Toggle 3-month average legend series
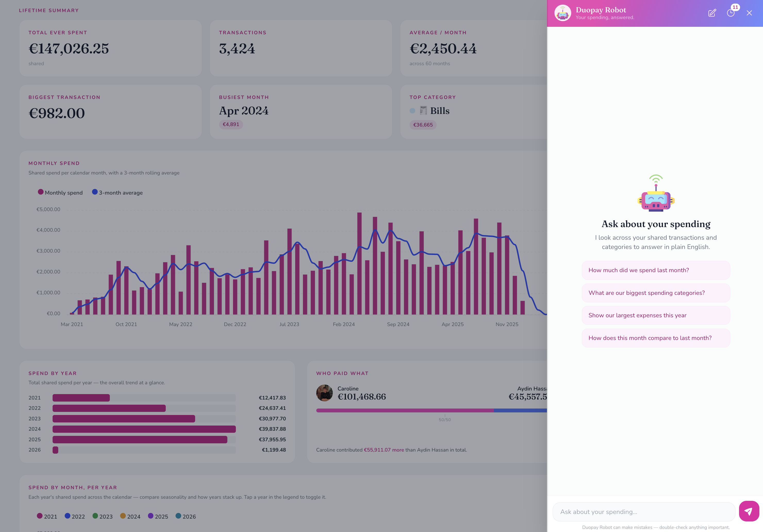The height and width of the screenshot is (532, 763). coord(117,192)
